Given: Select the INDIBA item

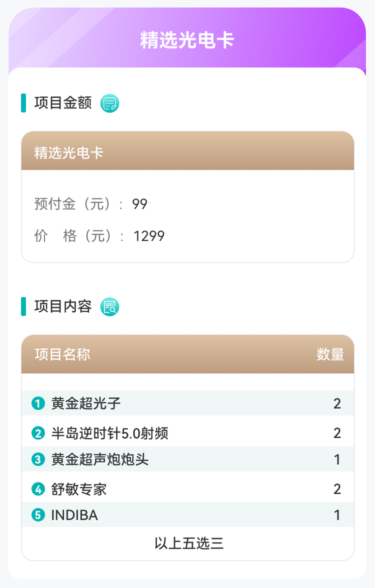Looking at the screenshot, I should 74,515.
